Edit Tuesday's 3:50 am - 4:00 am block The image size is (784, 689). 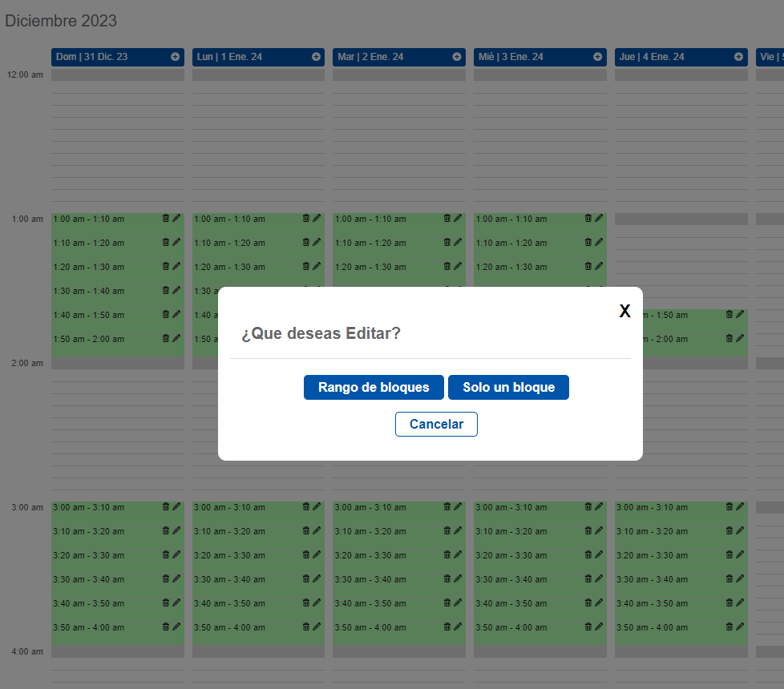(x=457, y=627)
